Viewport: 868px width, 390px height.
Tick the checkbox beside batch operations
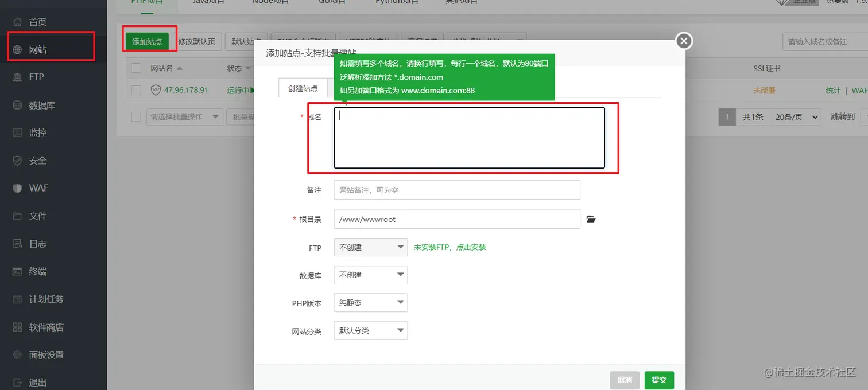[x=136, y=116]
